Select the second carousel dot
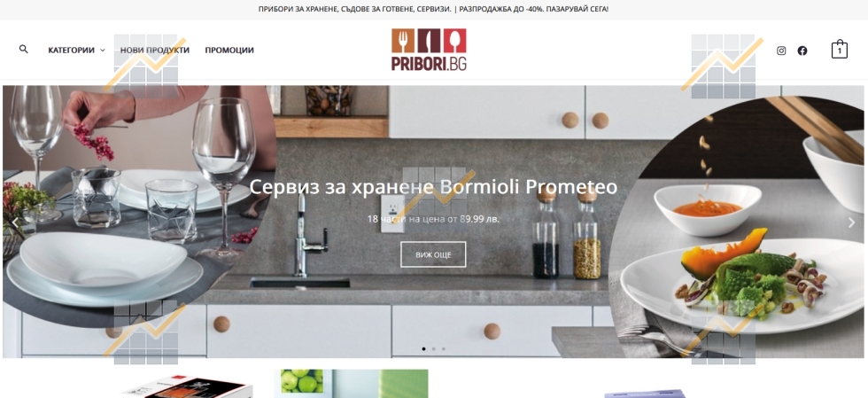The image size is (868, 398). tap(433, 348)
